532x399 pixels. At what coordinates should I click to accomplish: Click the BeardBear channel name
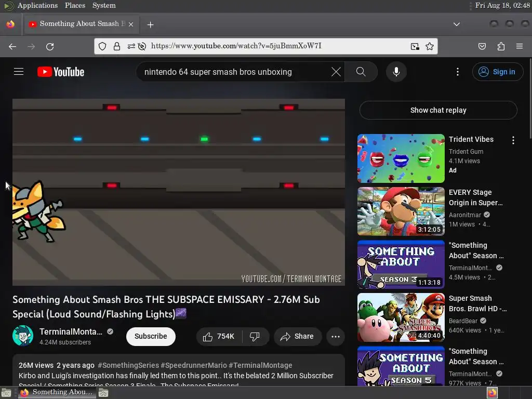[x=463, y=321]
